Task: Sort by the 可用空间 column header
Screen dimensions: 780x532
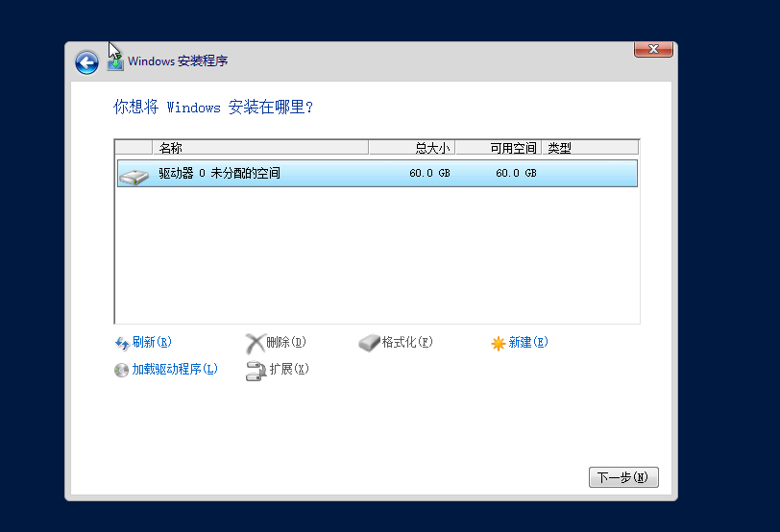Action: pos(498,148)
